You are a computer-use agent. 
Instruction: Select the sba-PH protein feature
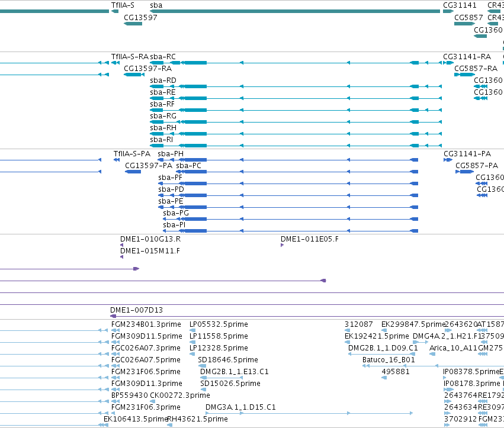[288, 160]
